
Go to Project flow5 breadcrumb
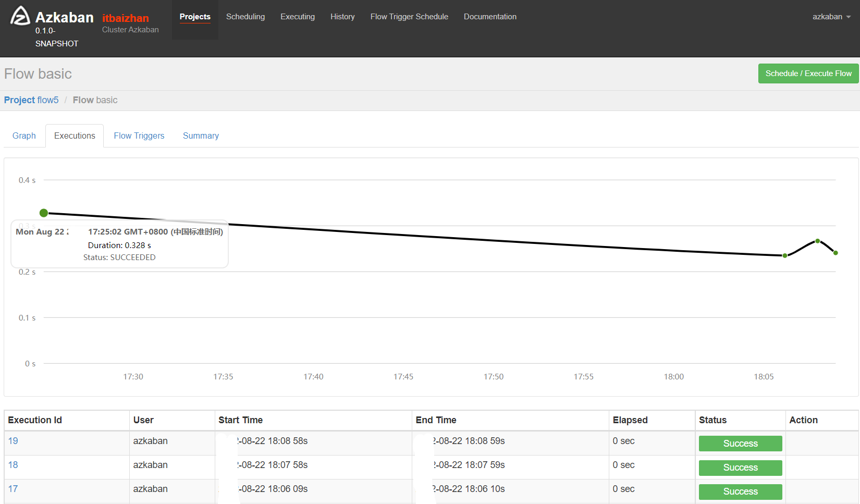click(x=31, y=100)
